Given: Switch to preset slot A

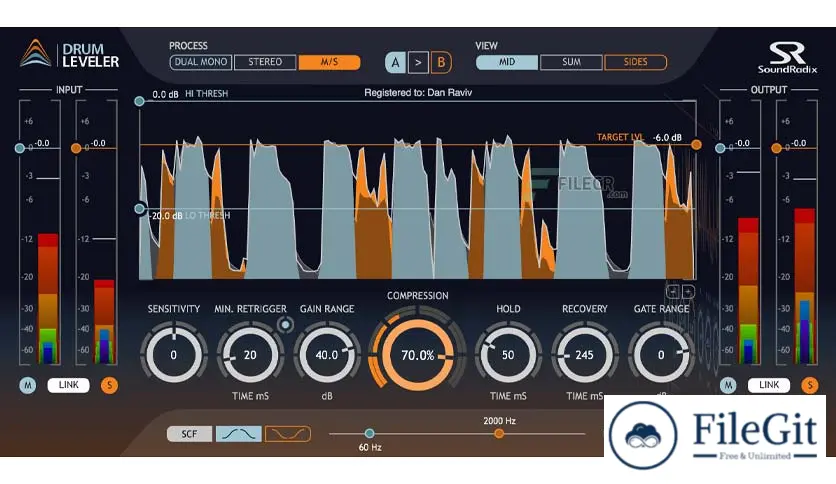Looking at the screenshot, I should pos(395,63).
